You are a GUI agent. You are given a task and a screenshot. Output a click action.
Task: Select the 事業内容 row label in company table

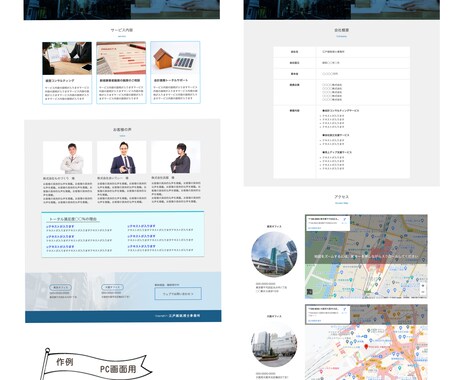(x=294, y=111)
